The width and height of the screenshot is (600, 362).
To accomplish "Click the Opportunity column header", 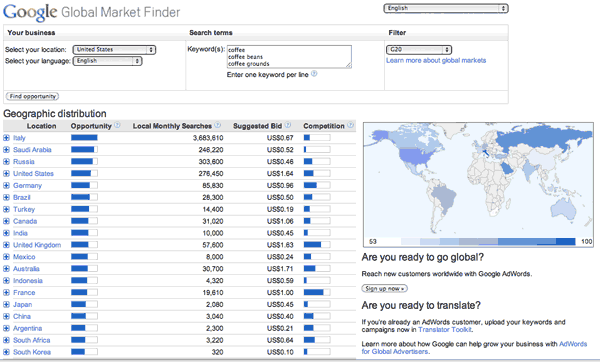I will click(91, 126).
